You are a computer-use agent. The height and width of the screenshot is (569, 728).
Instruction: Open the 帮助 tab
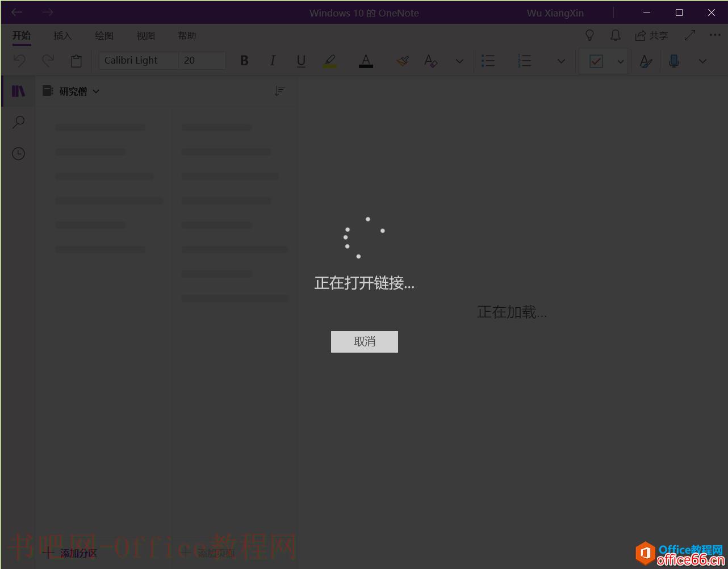[187, 35]
